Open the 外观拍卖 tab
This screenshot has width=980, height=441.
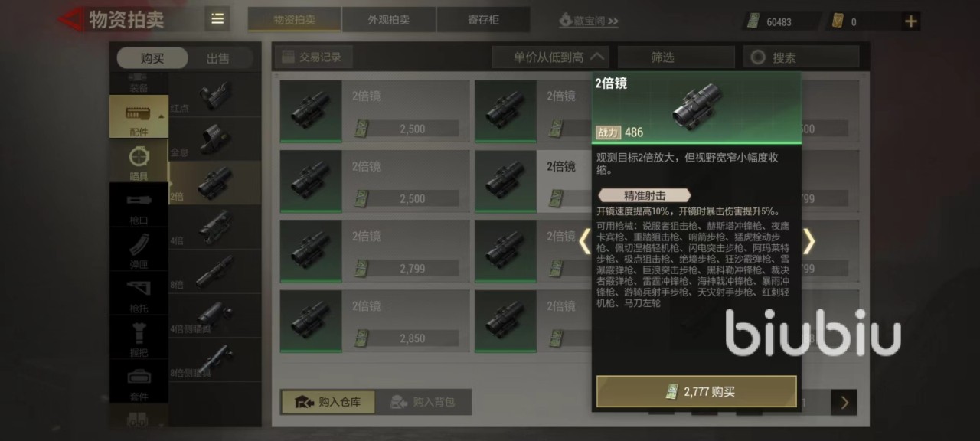pos(389,20)
